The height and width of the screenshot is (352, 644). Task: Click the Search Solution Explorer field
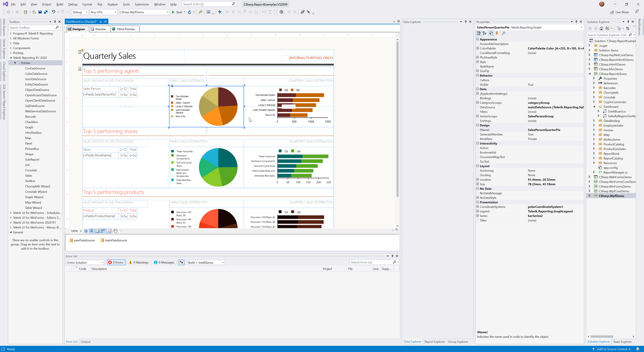coord(607,35)
